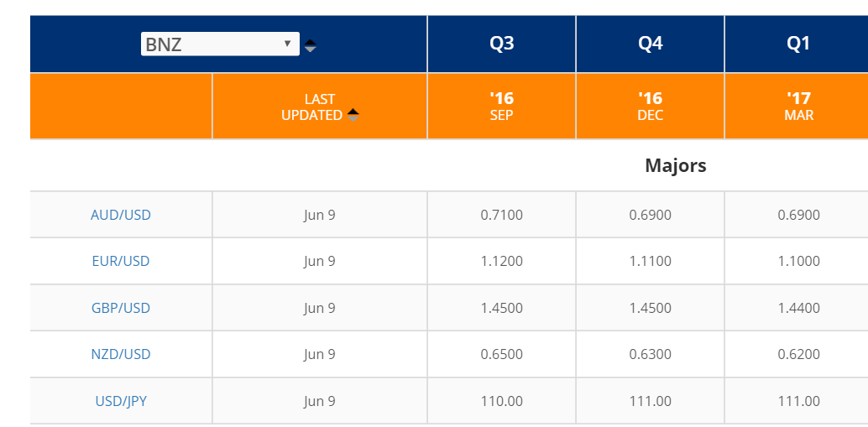Open the GBP/USD pair link
This screenshot has width=868, height=427.
click(x=121, y=308)
